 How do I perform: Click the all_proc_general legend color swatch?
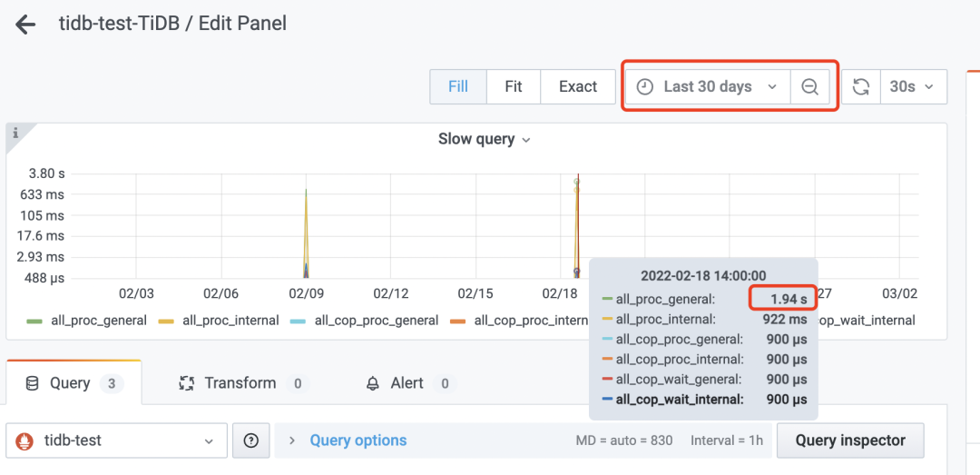(x=35, y=321)
